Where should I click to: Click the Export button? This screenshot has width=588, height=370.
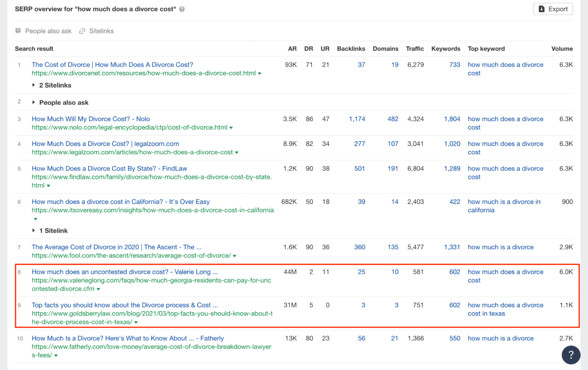tap(553, 9)
